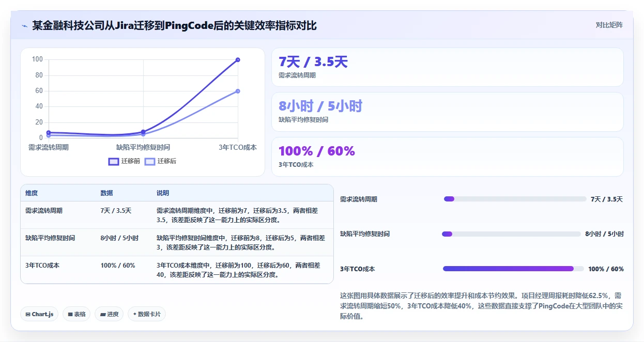This screenshot has height=342, width=644.
Task: Click the lightning icon beside the title
Action: click(24, 25)
